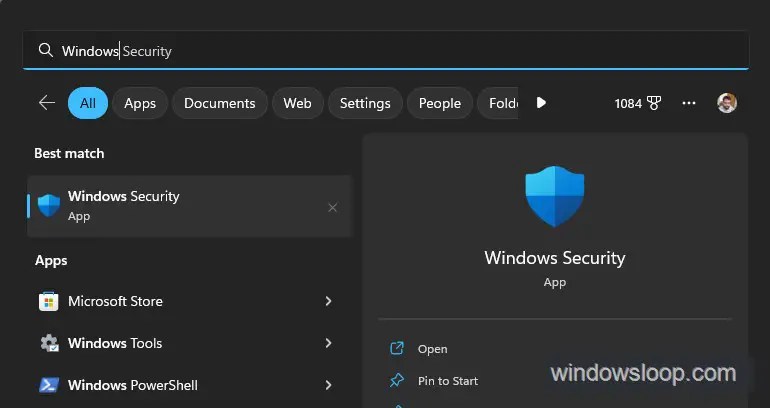Screen dimensions: 770x408
Task: Show more filter tabs with arrow
Action: (x=541, y=103)
